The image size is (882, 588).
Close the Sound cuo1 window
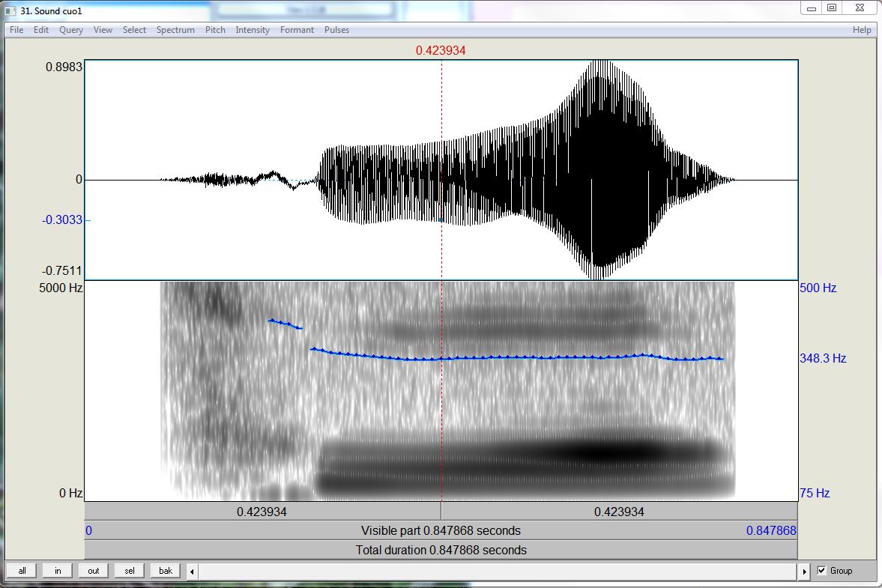[860, 8]
